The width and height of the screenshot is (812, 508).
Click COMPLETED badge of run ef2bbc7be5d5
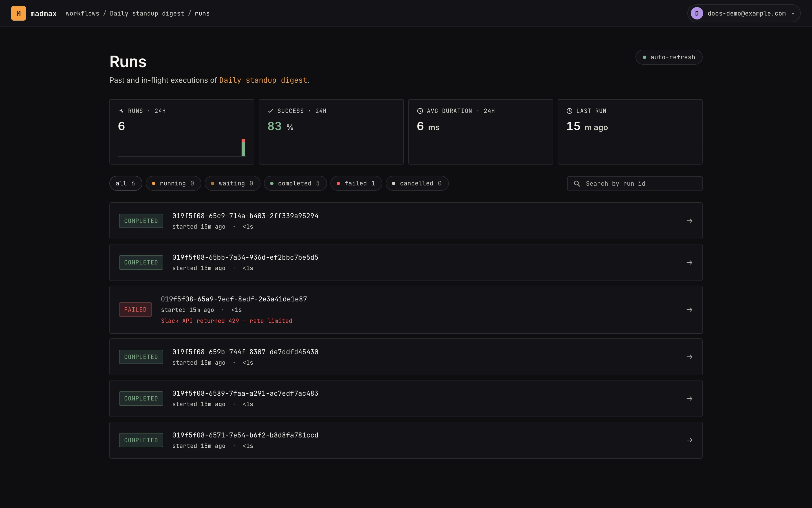pyautogui.click(x=141, y=262)
